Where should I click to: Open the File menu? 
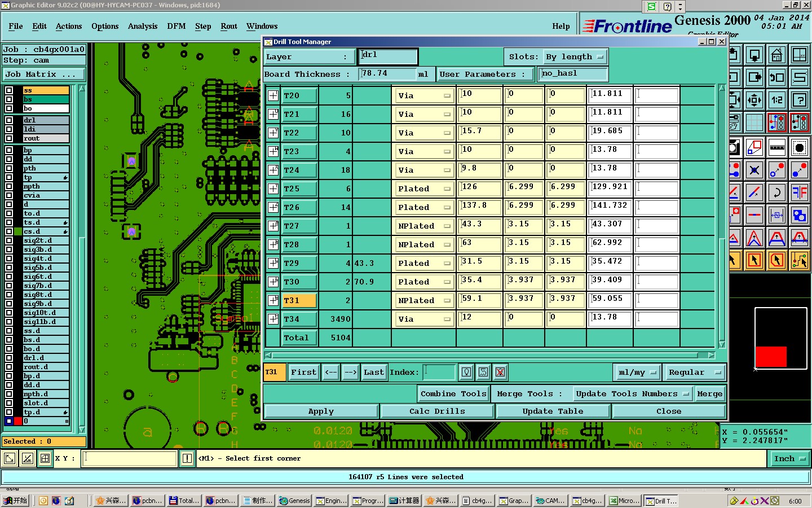click(16, 27)
